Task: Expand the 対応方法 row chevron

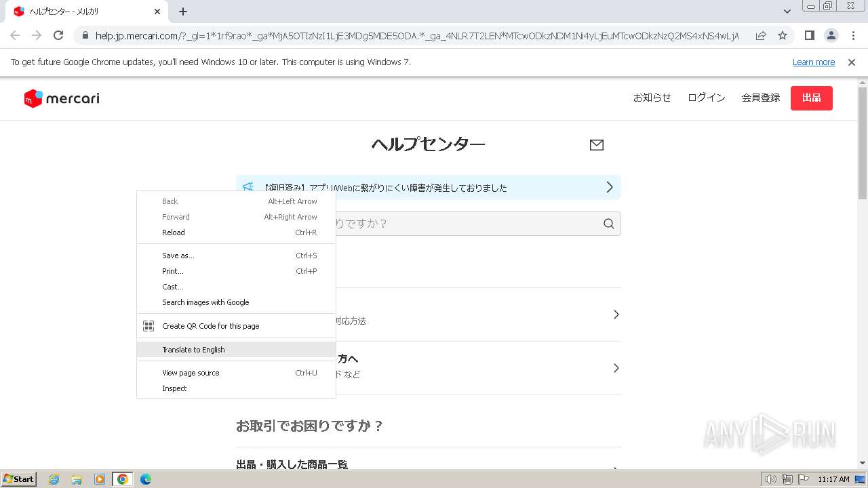Action: 616,314
